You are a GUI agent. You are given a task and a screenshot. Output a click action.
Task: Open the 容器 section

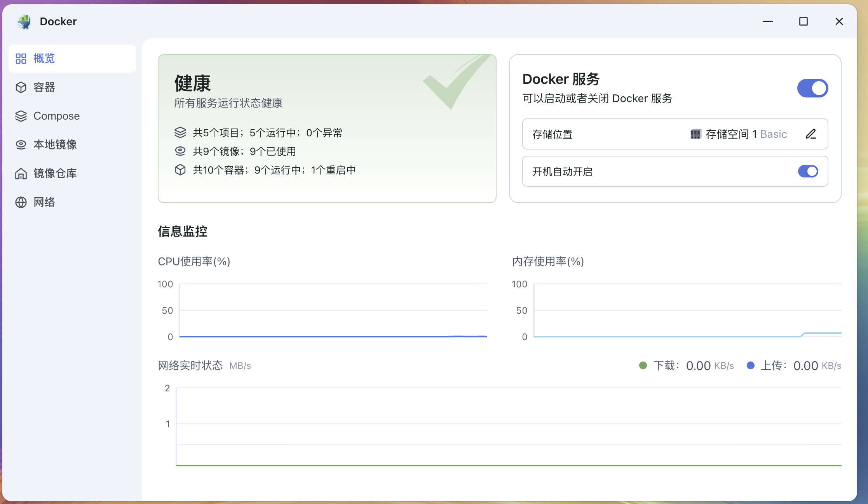coord(44,87)
